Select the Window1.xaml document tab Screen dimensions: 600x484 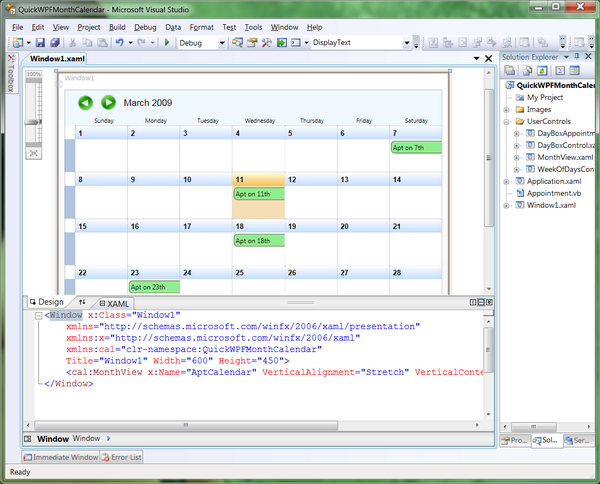click(57, 59)
